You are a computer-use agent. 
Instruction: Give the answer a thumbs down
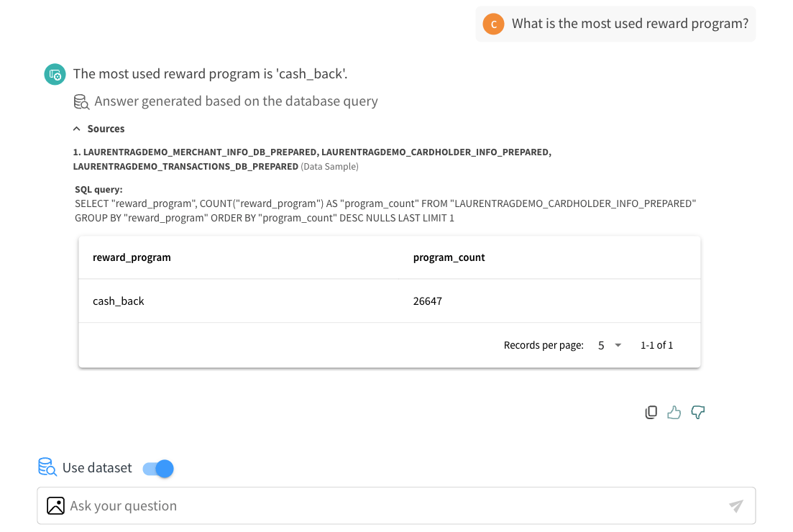[697, 412]
